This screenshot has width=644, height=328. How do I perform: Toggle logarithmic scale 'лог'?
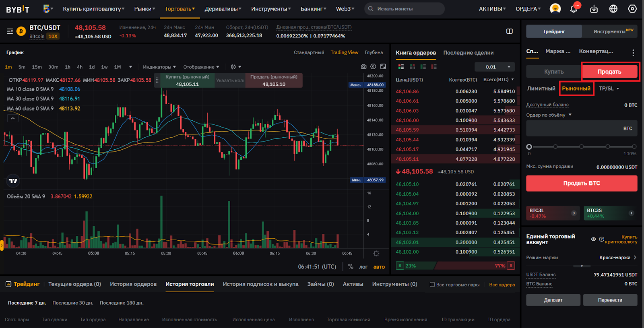(x=363, y=267)
